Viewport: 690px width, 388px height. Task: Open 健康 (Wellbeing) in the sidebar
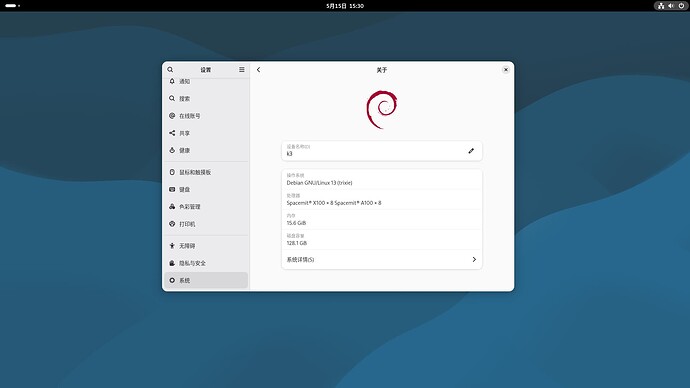point(206,150)
